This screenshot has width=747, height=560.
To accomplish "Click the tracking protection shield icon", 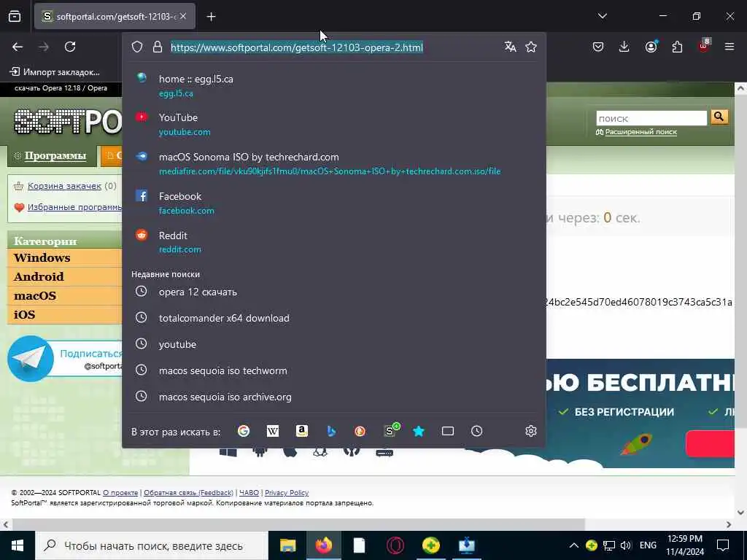I will (x=137, y=47).
